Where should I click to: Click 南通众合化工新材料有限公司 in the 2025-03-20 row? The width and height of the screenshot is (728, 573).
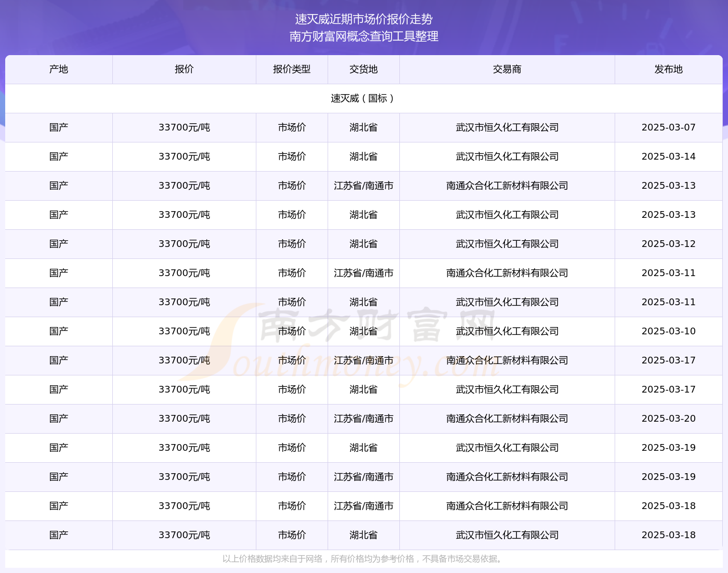click(507, 419)
